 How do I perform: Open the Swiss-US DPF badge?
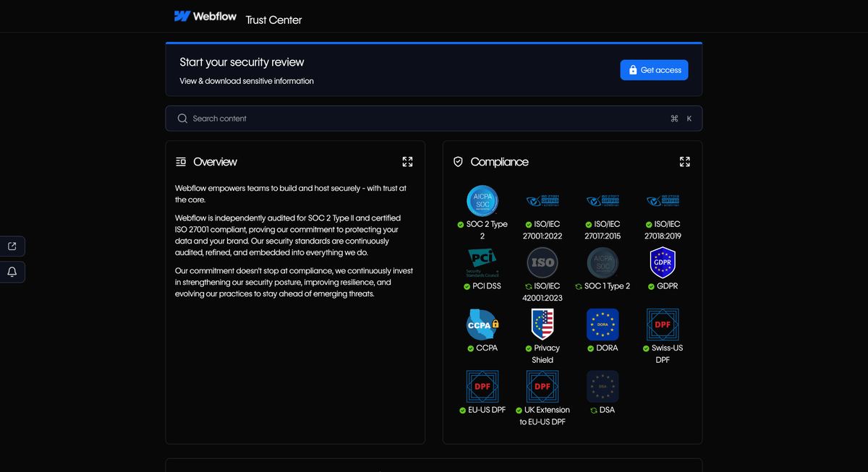(x=663, y=325)
